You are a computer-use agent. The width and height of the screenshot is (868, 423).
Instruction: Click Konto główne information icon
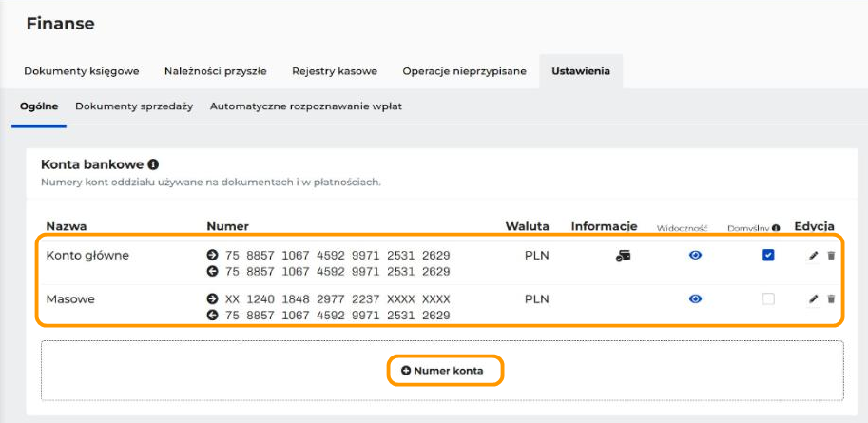click(623, 256)
